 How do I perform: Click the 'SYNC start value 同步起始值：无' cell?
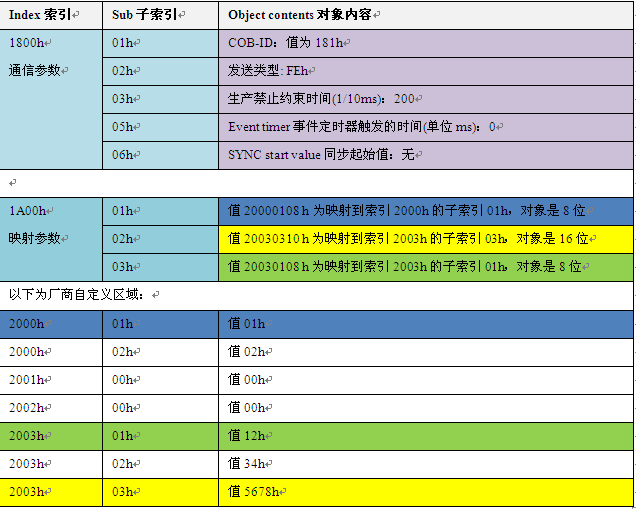(x=426, y=155)
